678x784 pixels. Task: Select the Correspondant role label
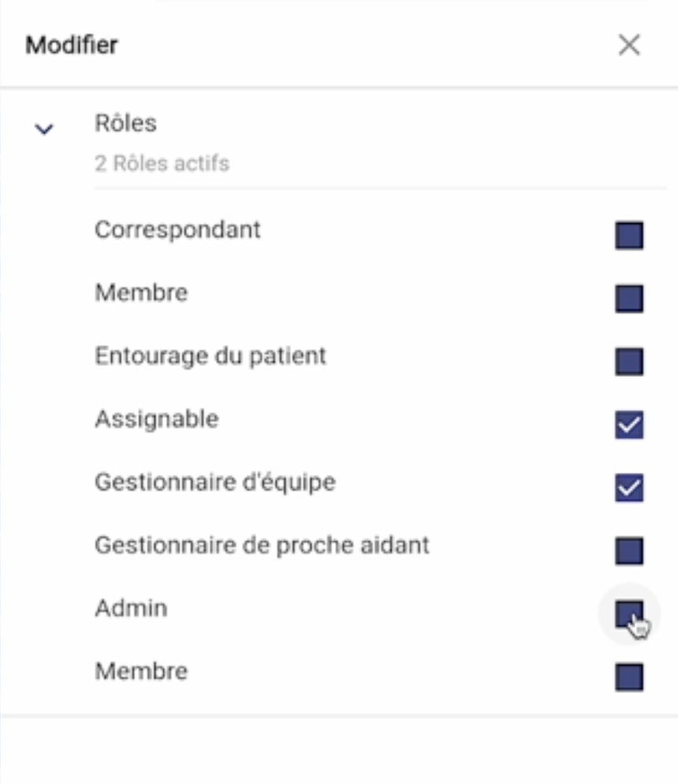[x=177, y=231]
